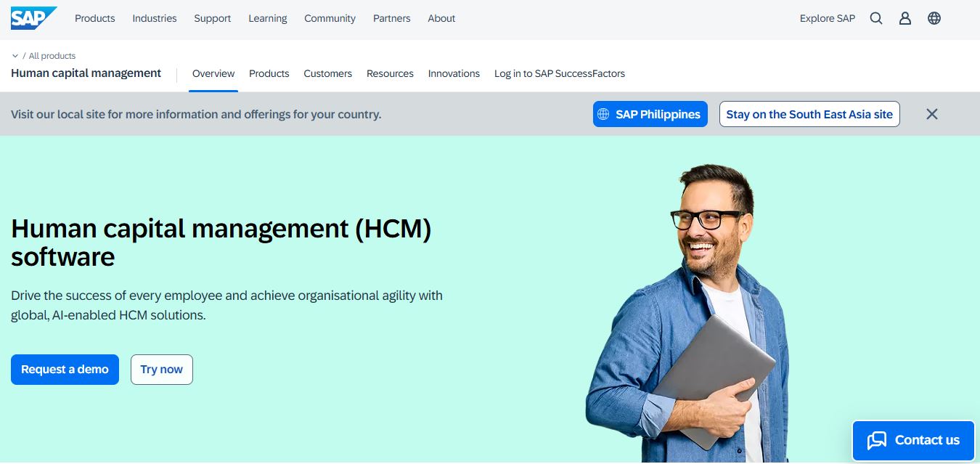Image resolution: width=980 pixels, height=464 pixels.
Task: Click the globe country selector icon
Action: [x=934, y=18]
